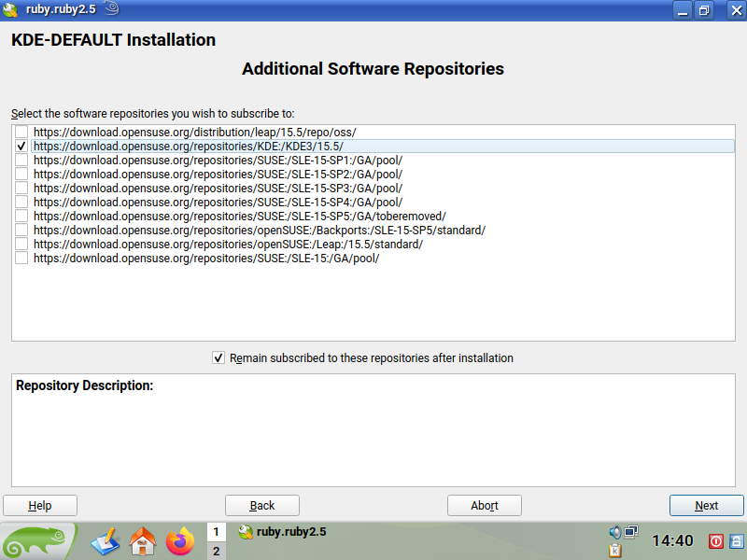Minimize the ruby.ruby2.5 window
Viewport: 747px width, 560px height.
pyautogui.click(x=683, y=10)
